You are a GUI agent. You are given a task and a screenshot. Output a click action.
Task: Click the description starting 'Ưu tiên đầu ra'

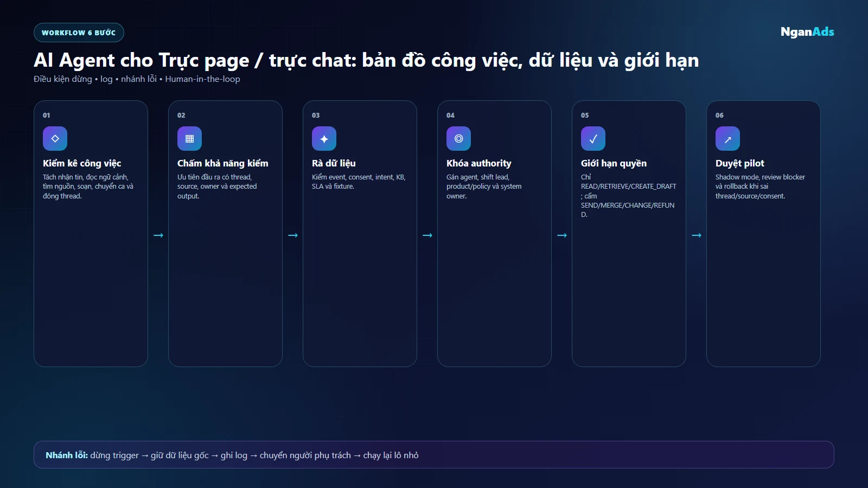point(217,187)
